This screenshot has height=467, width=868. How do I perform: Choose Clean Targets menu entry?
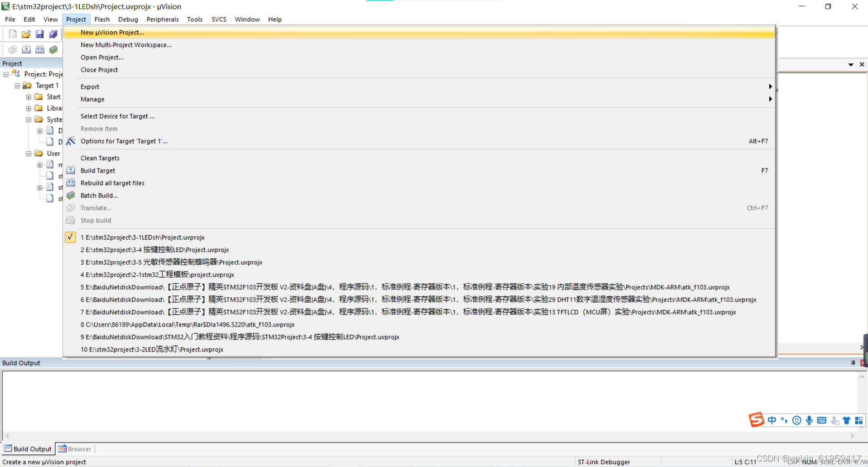click(419, 158)
